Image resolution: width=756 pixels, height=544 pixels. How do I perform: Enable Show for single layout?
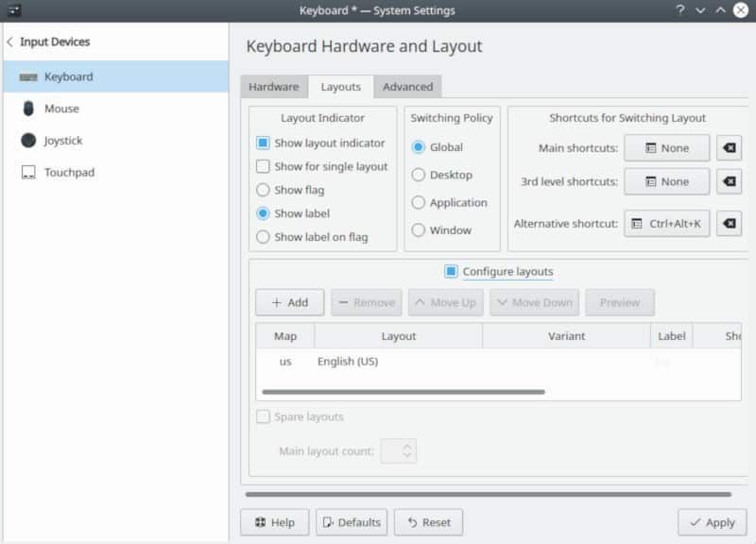pos(264,167)
